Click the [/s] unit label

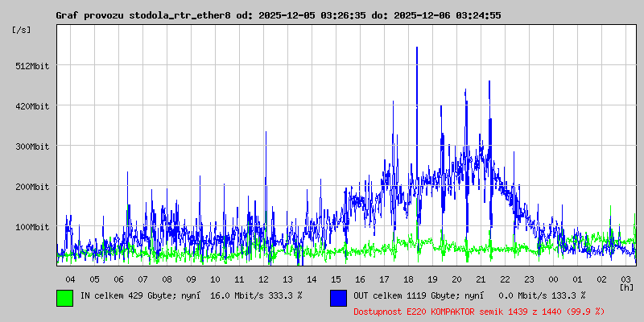[22, 30]
